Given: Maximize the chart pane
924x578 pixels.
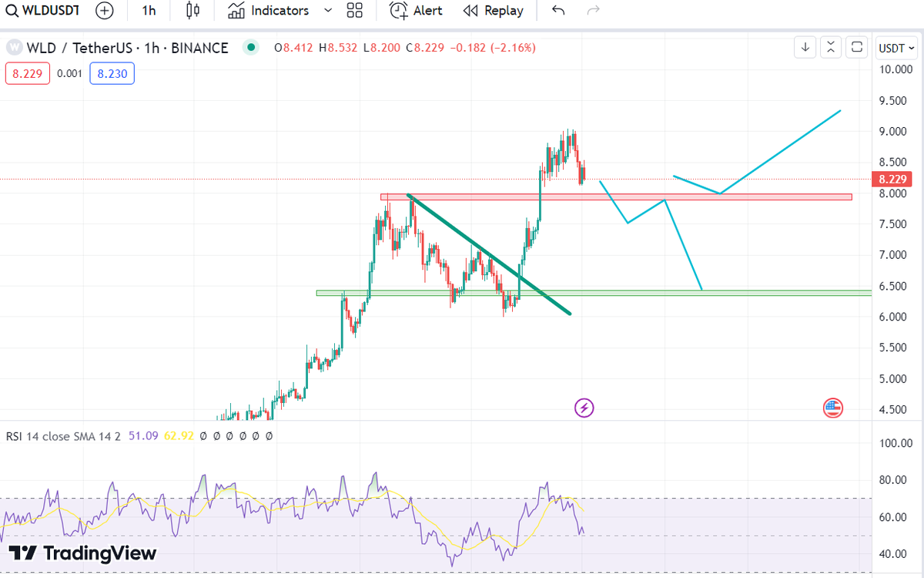Looking at the screenshot, I should [x=856, y=47].
